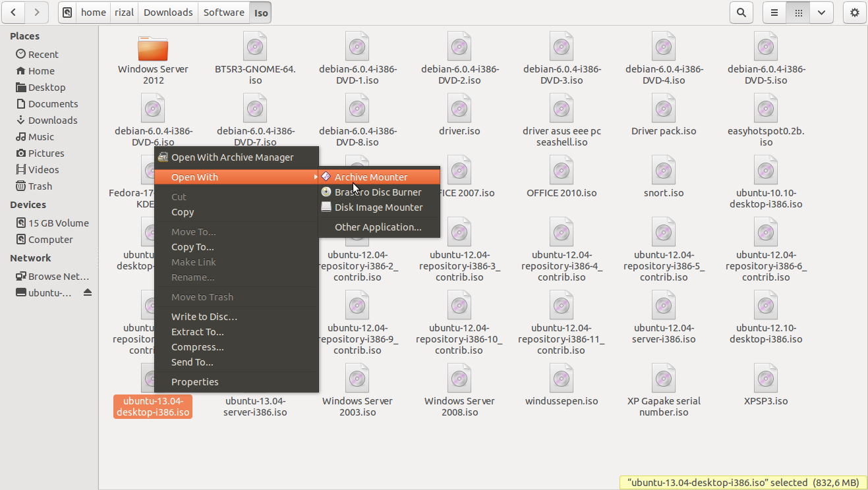Choose Open With Archive Manager
The width and height of the screenshot is (868, 490).
pyautogui.click(x=237, y=157)
